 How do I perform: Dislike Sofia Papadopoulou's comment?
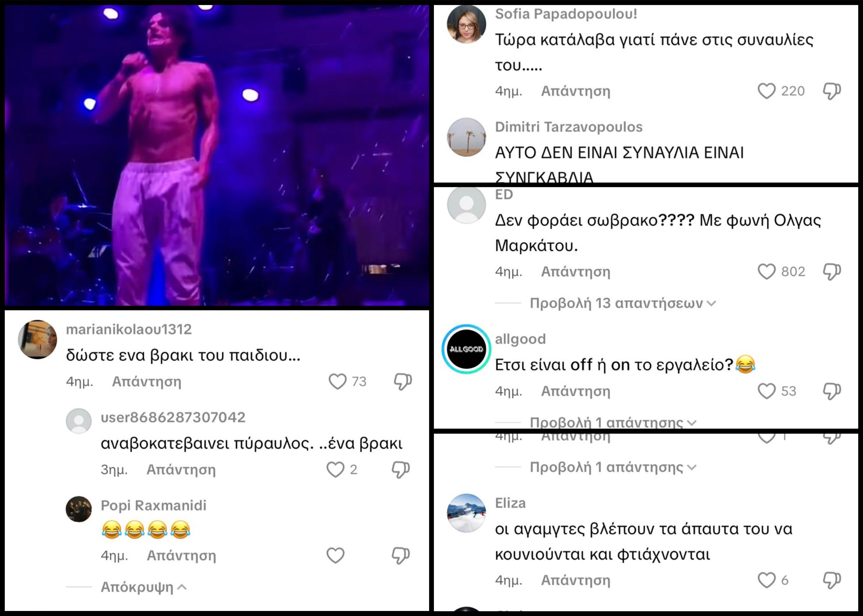832,91
